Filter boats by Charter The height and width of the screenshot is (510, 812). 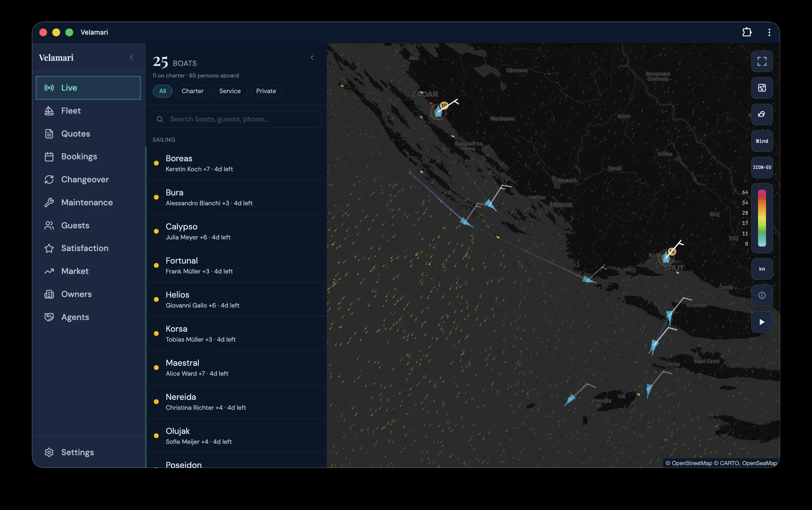192,91
